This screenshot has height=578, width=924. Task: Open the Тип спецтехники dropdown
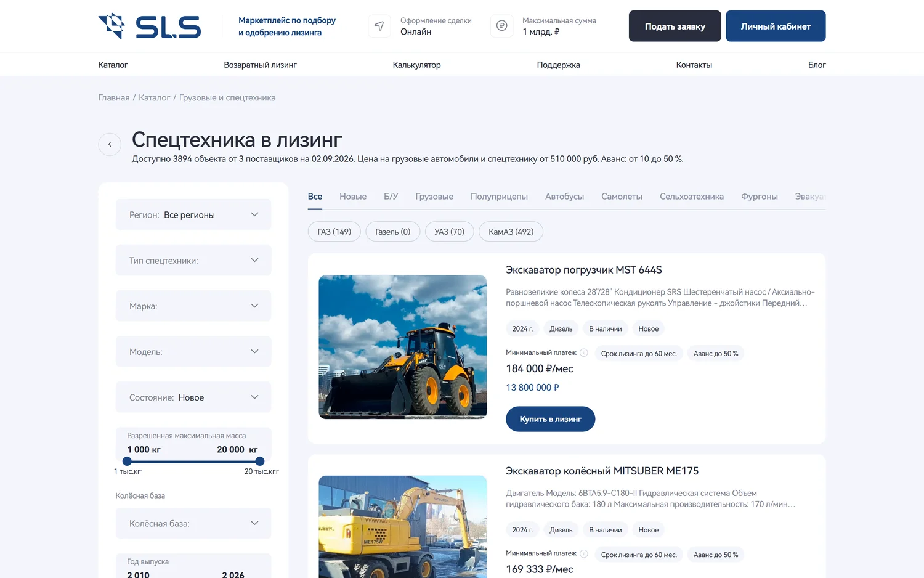point(193,260)
